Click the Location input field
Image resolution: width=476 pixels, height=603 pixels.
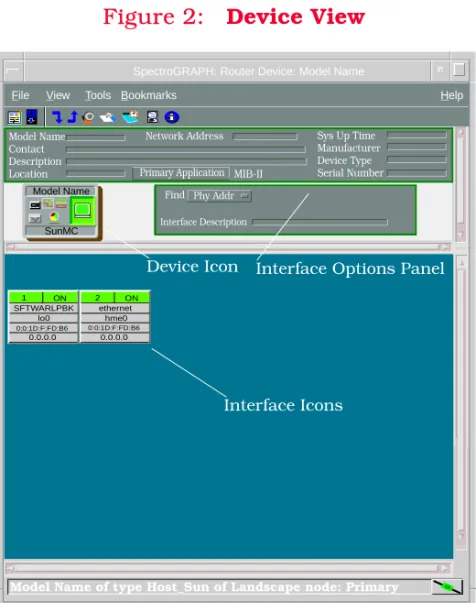(x=96, y=173)
